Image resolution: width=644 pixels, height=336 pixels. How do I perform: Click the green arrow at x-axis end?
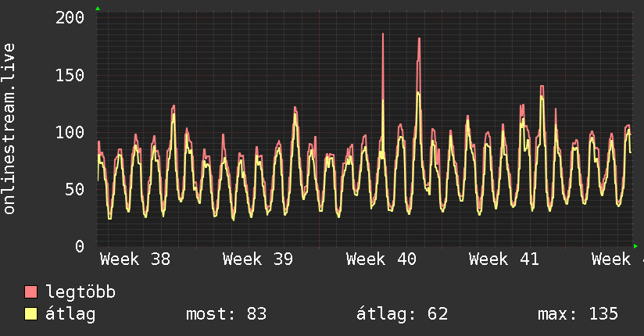click(635, 246)
